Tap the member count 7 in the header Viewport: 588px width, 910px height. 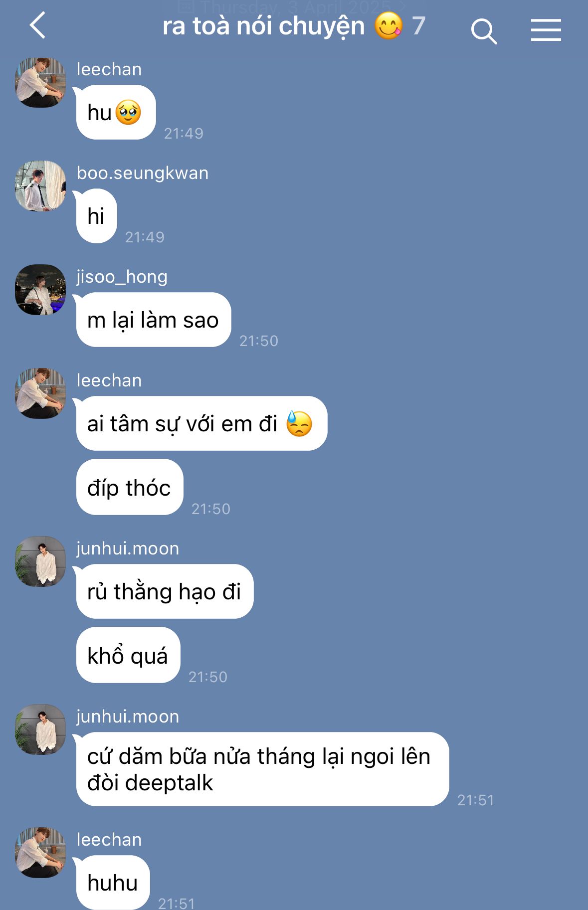(418, 26)
